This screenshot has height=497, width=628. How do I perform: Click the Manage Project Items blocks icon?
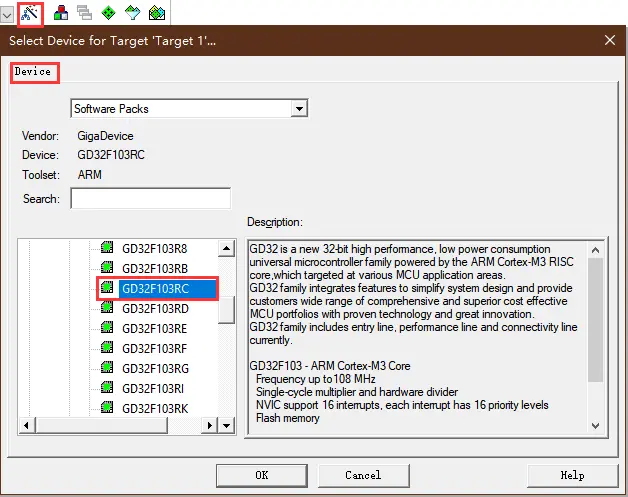pos(61,13)
